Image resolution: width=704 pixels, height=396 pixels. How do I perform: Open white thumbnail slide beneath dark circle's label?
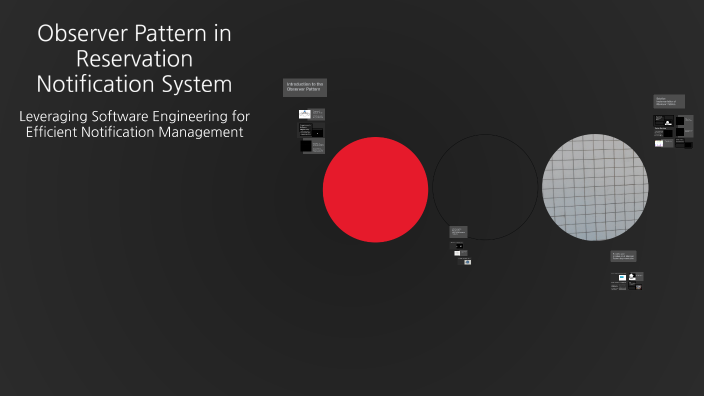click(460, 253)
